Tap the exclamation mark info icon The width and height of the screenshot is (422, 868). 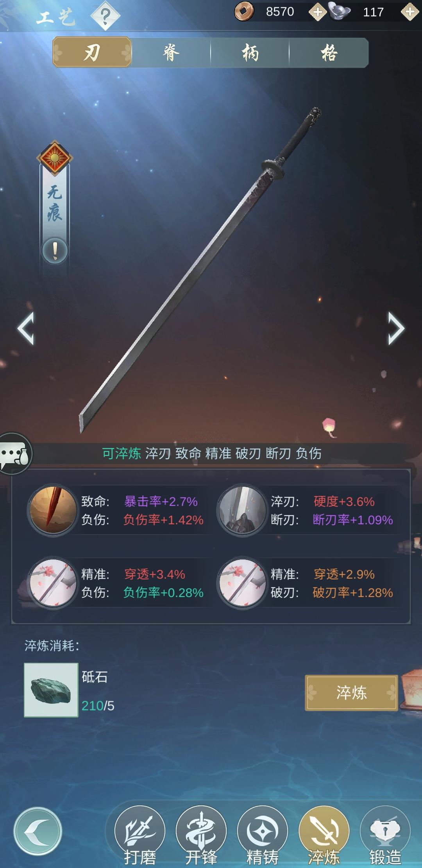[x=55, y=251]
